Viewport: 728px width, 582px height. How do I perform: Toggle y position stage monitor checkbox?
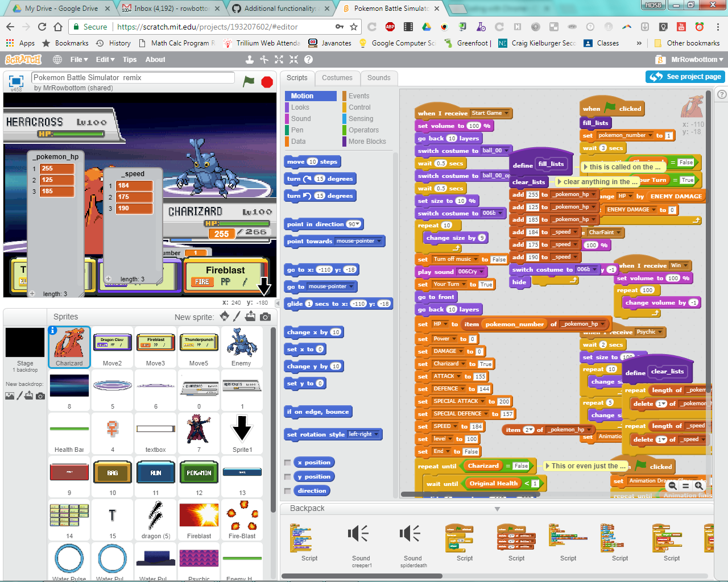(x=288, y=477)
